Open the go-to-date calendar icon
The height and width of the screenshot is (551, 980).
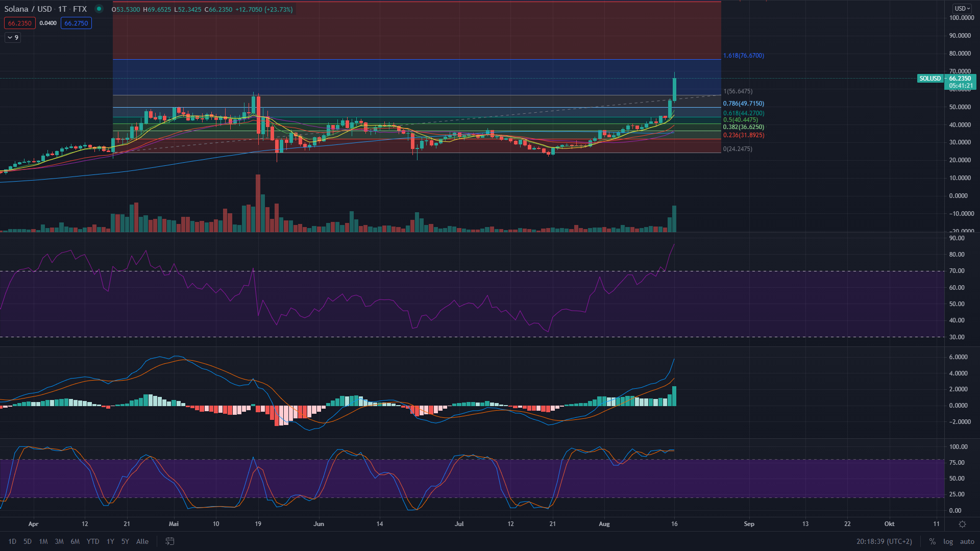coord(170,541)
